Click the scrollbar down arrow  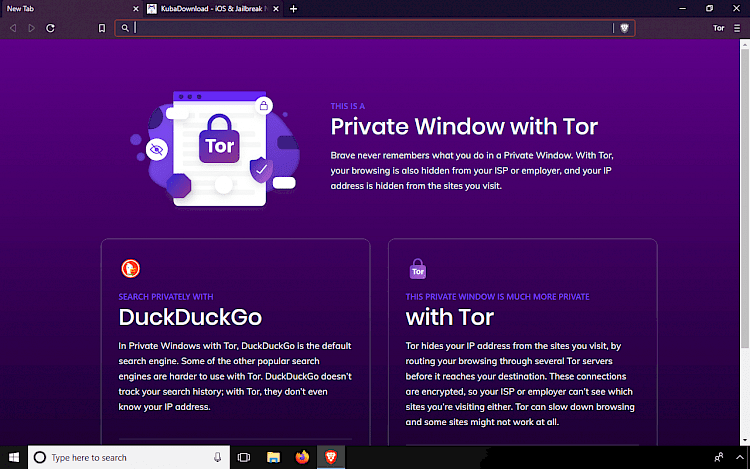pos(745,440)
